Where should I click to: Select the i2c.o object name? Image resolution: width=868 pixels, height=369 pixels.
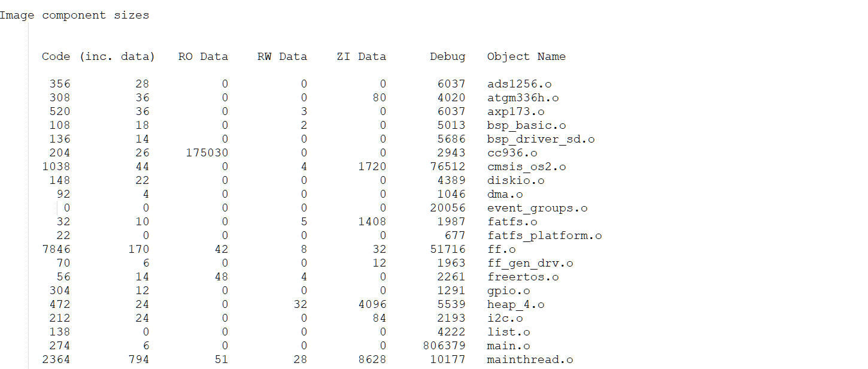[505, 318]
